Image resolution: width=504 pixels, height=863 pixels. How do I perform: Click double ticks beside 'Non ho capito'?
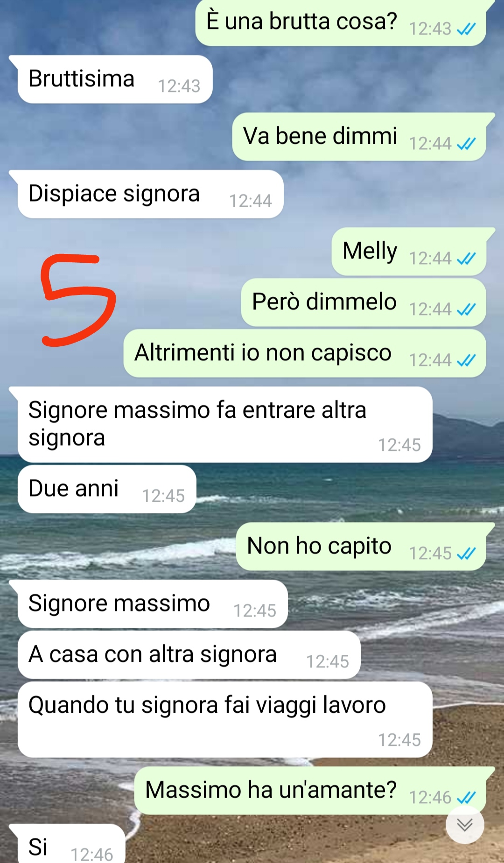tap(466, 554)
